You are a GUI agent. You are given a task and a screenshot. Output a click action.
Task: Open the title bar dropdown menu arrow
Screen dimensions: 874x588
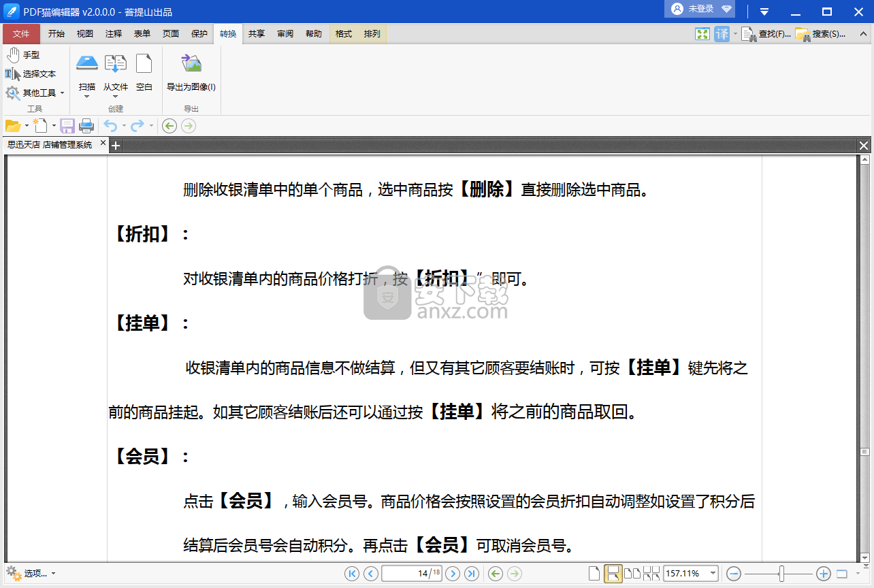coord(764,12)
